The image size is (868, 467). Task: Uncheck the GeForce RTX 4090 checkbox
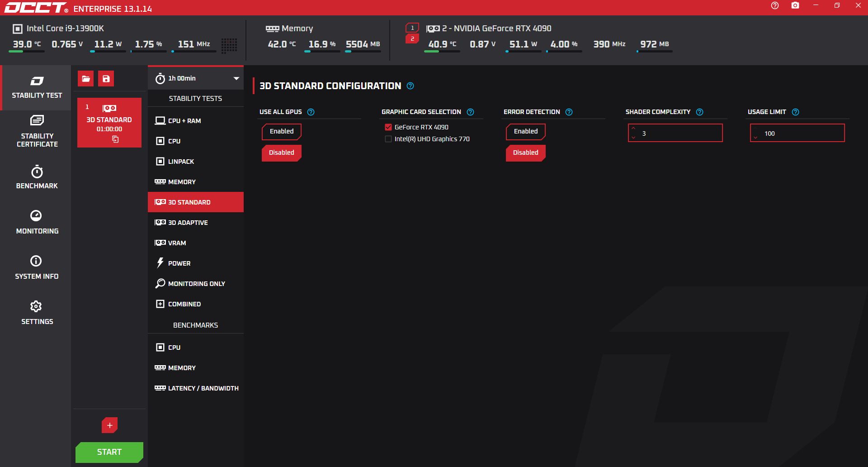(x=388, y=127)
